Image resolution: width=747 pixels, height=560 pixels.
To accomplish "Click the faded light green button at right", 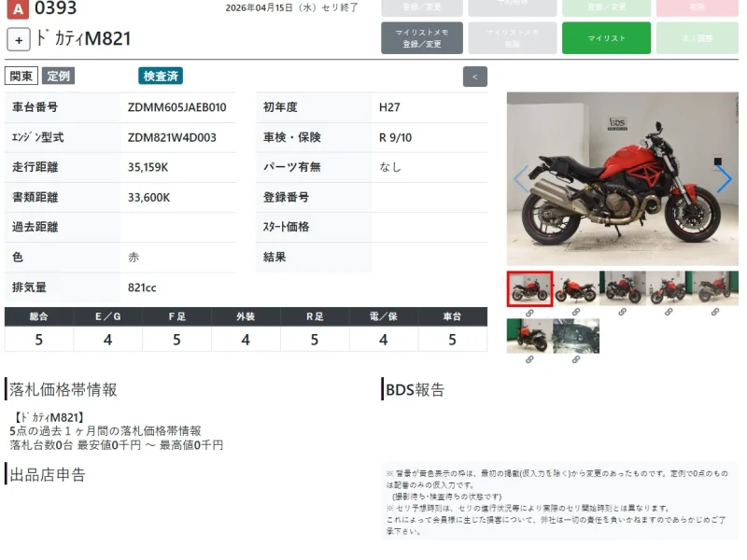I will (x=697, y=38).
